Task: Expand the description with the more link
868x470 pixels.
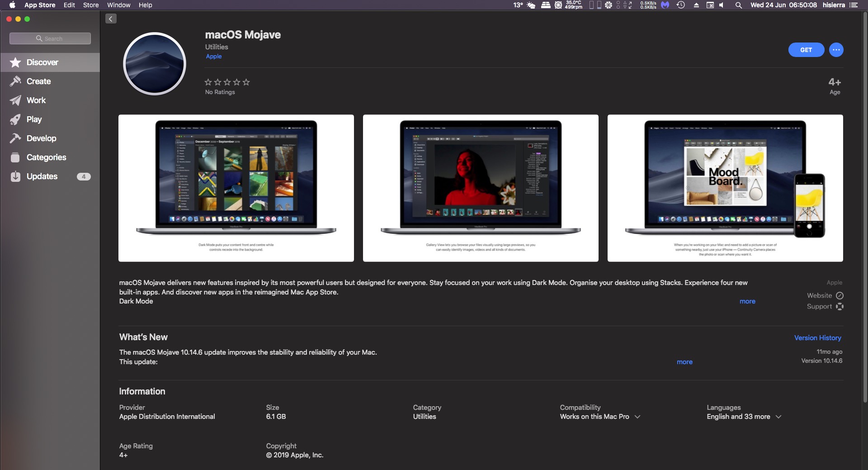Action: [x=747, y=301]
